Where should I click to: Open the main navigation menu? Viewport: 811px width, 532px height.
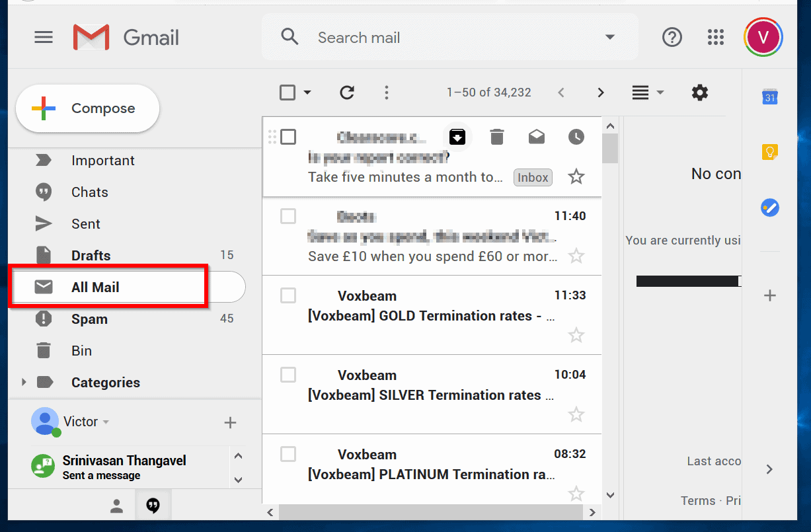point(44,37)
